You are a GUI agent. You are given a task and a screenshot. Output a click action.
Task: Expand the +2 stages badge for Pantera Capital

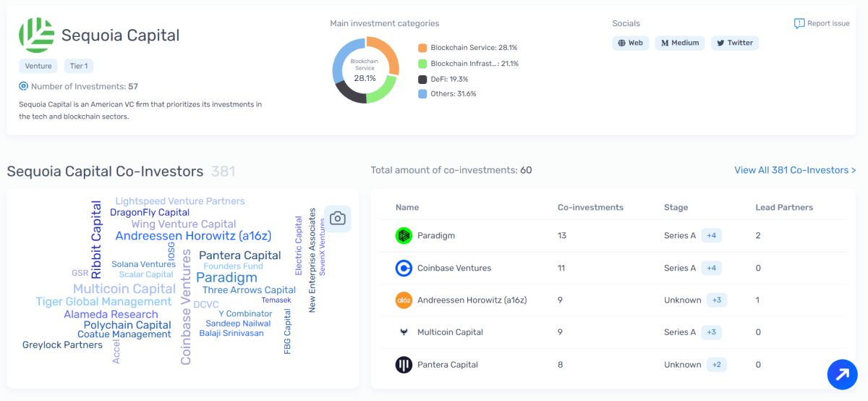(x=717, y=364)
